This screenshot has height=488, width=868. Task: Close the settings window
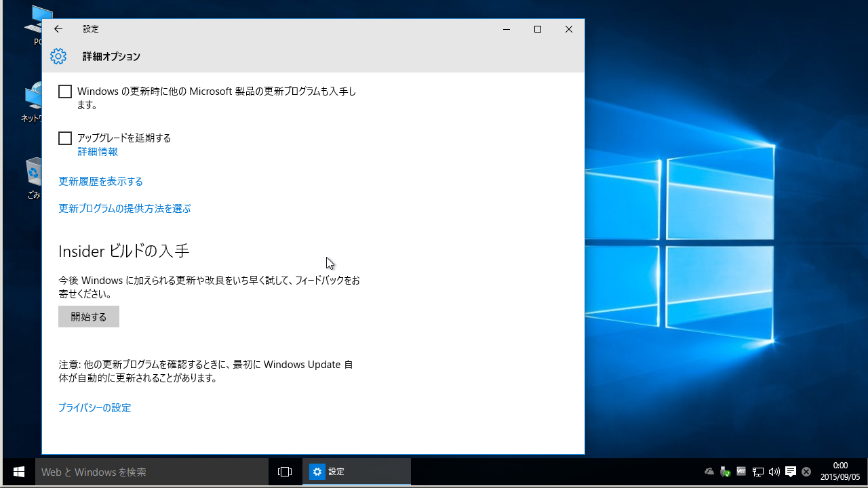pos(569,29)
